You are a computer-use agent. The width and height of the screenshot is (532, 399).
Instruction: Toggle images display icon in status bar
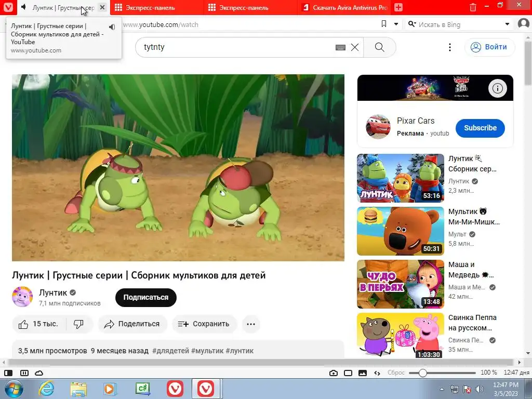363,373
